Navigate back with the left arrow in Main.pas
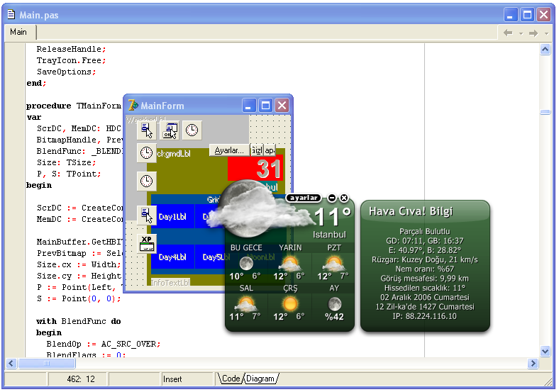This screenshot has width=559, height=392. [508, 33]
